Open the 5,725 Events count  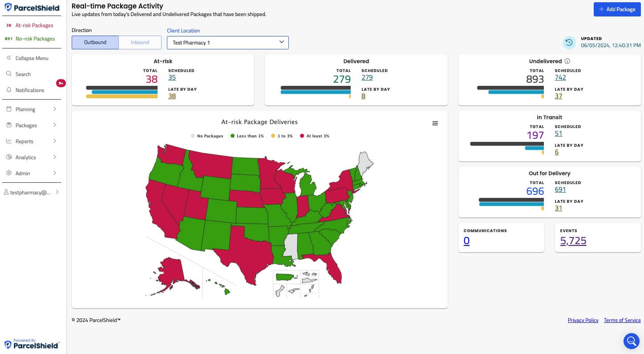[573, 241]
